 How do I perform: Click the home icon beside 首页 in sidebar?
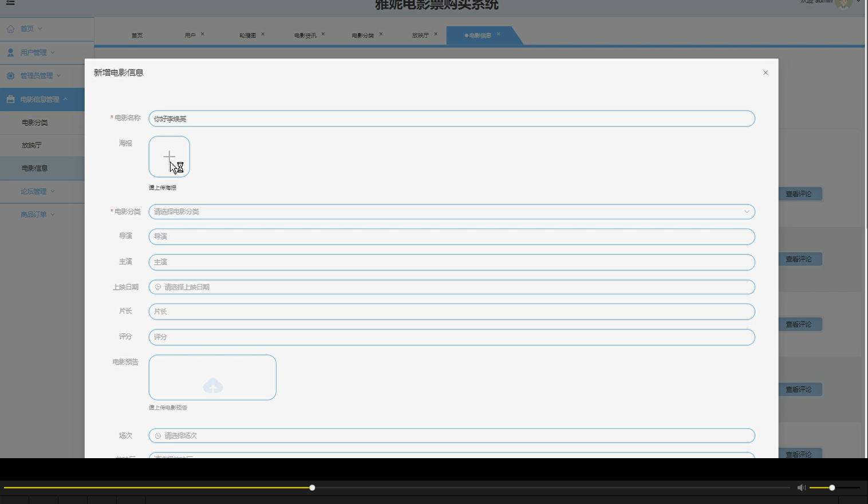coord(11,29)
